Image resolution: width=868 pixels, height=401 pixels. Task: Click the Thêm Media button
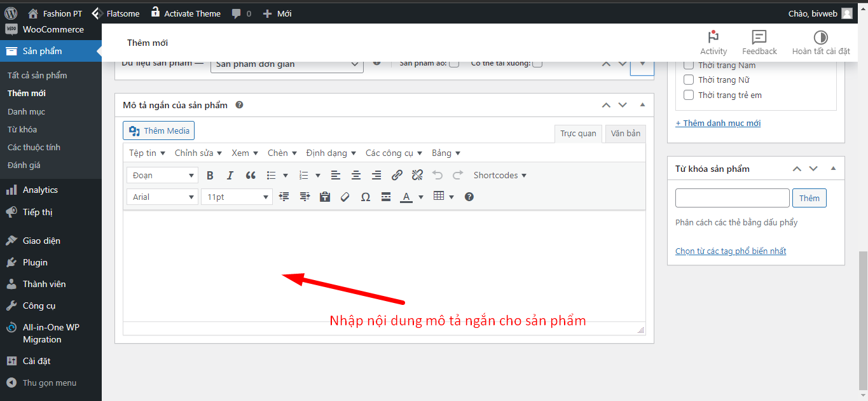[x=159, y=131]
